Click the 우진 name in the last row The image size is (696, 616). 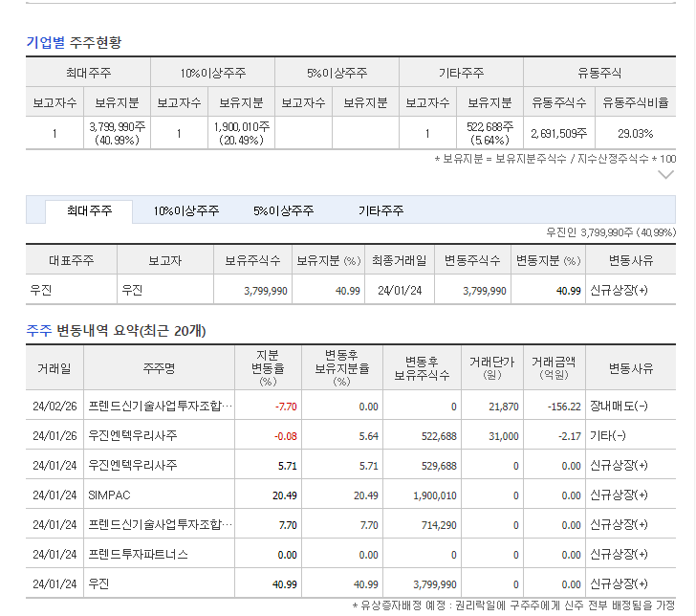[98, 583]
